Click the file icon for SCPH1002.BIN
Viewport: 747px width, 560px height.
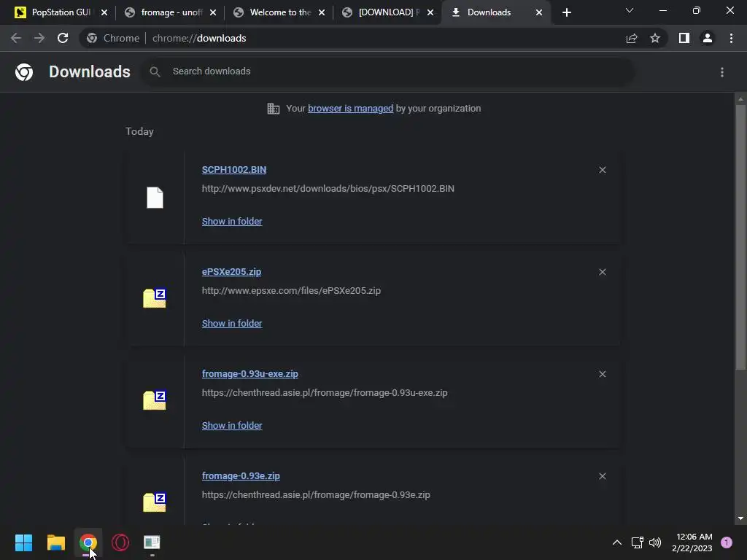pos(155,197)
